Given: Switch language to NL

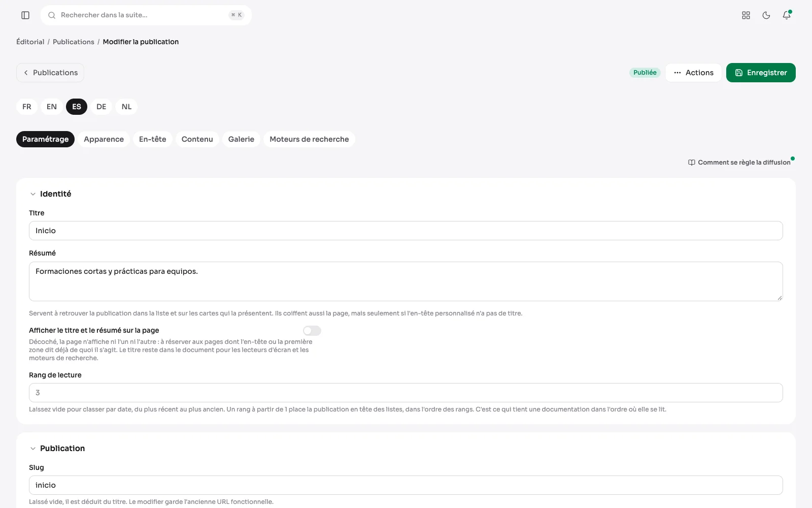Looking at the screenshot, I should pos(126,107).
